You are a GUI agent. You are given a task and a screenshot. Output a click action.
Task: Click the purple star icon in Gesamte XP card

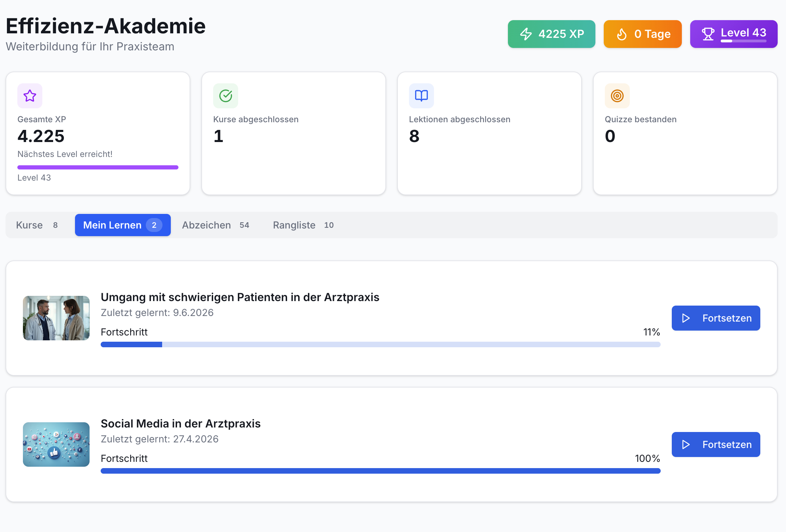coord(30,96)
